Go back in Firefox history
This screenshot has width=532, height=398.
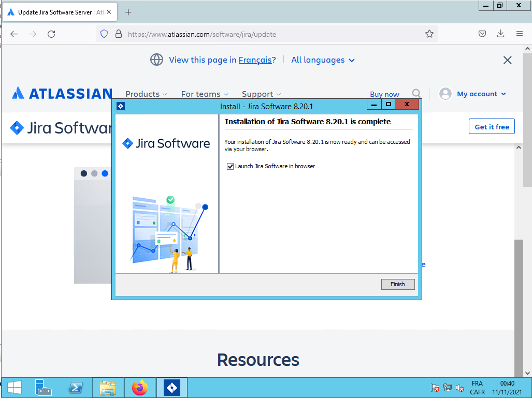[x=14, y=34]
